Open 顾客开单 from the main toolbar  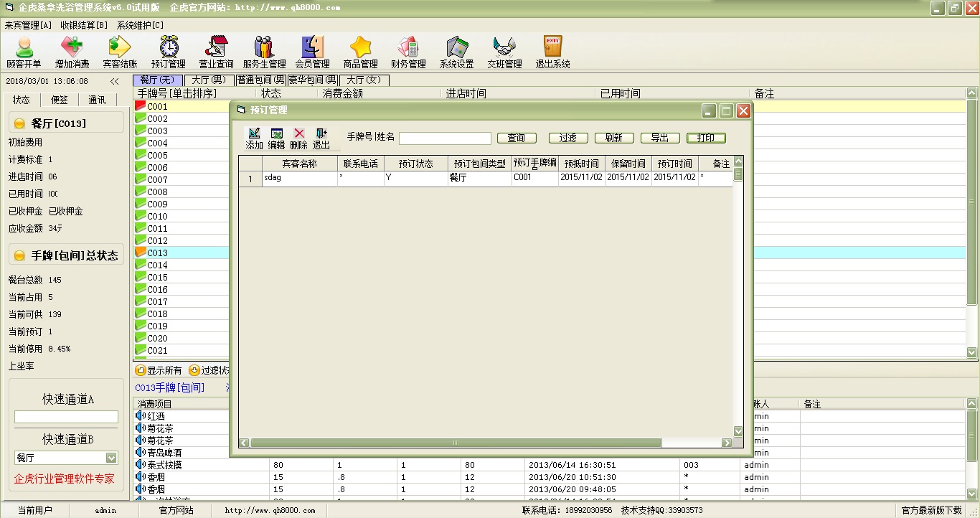point(24,52)
